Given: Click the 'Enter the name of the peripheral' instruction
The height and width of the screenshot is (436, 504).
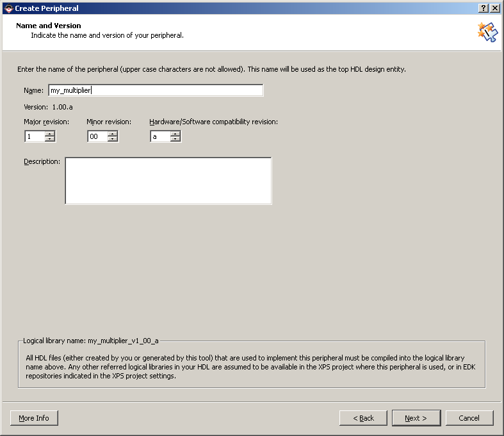Looking at the screenshot, I should coord(211,69).
